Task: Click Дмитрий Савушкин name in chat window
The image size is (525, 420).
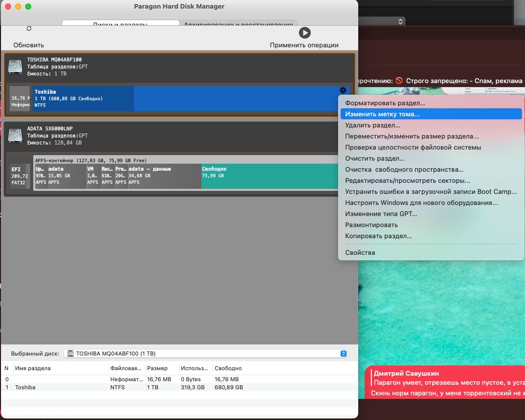Action: coord(406,373)
